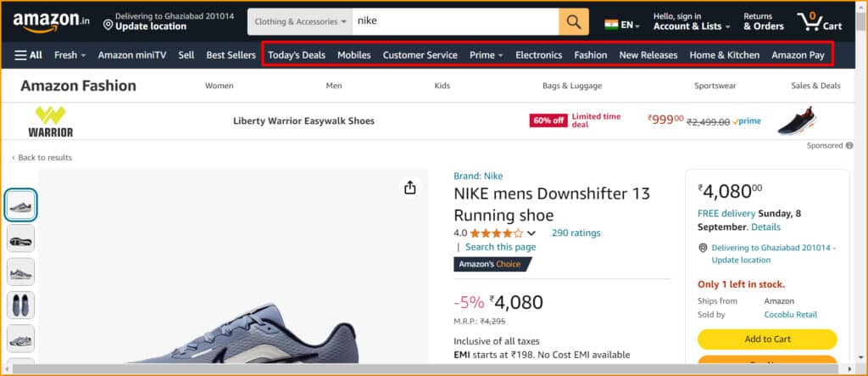Select the third shoe thumbnail

tap(21, 272)
